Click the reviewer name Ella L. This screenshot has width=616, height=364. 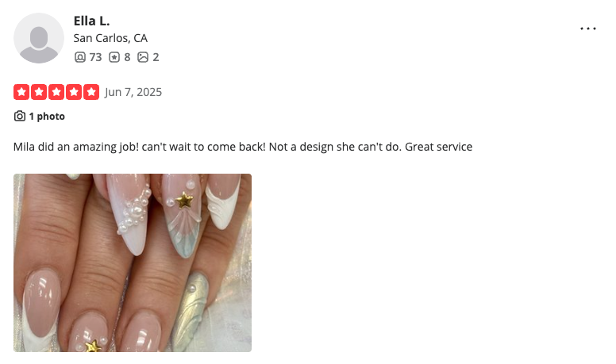point(91,21)
